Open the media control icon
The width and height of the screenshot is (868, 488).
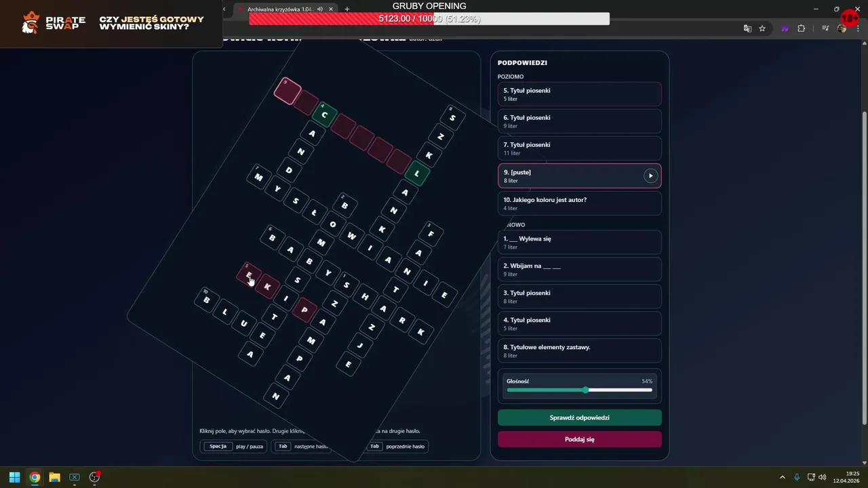coord(825,28)
